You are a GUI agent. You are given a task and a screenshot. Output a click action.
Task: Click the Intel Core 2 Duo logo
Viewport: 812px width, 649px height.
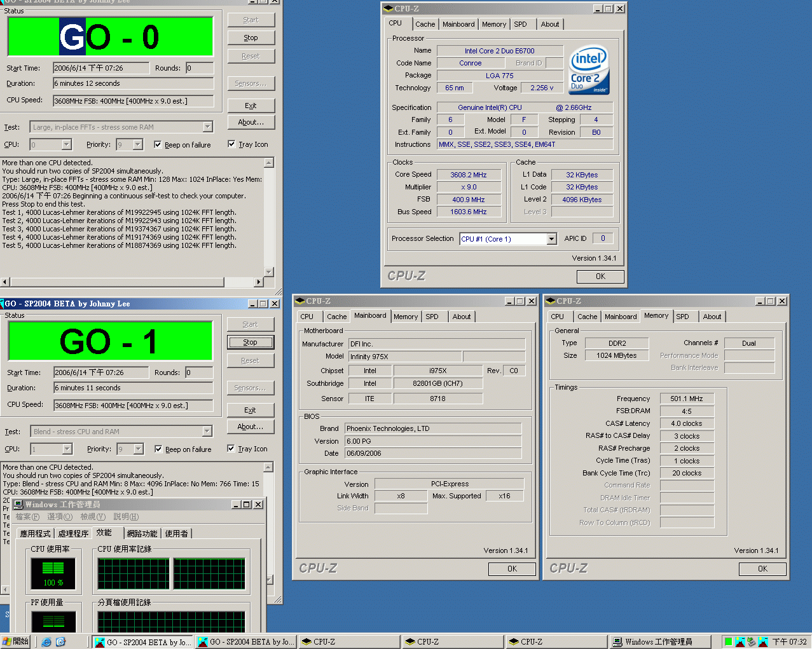pyautogui.click(x=589, y=69)
